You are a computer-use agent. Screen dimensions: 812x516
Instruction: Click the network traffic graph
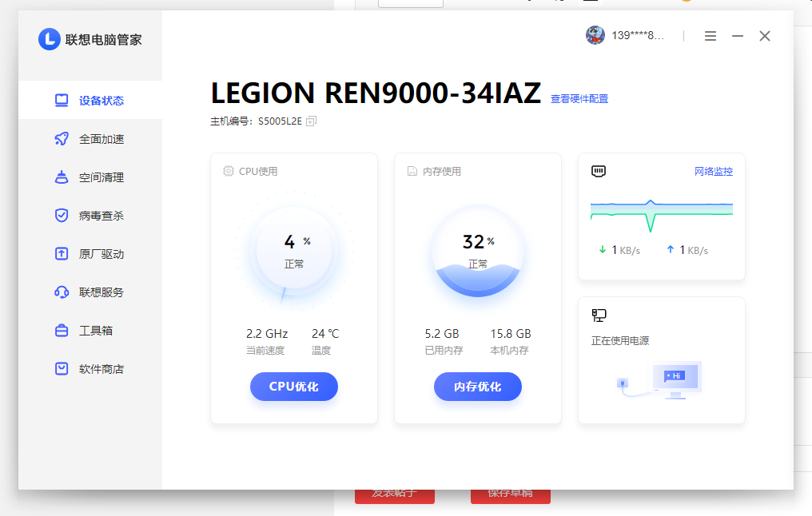coord(662,214)
